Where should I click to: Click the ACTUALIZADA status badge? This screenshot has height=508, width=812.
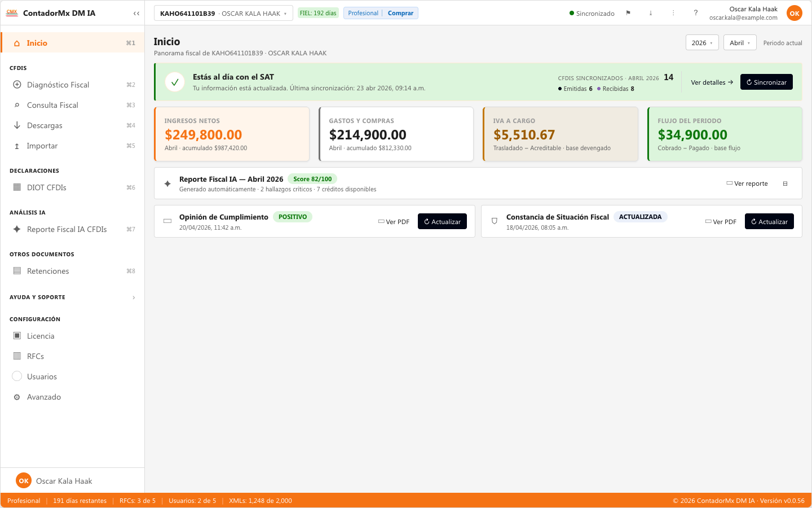click(x=641, y=217)
